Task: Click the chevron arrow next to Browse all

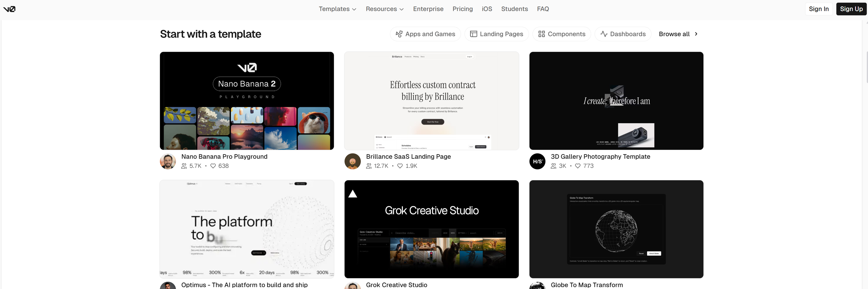Action: (696, 34)
